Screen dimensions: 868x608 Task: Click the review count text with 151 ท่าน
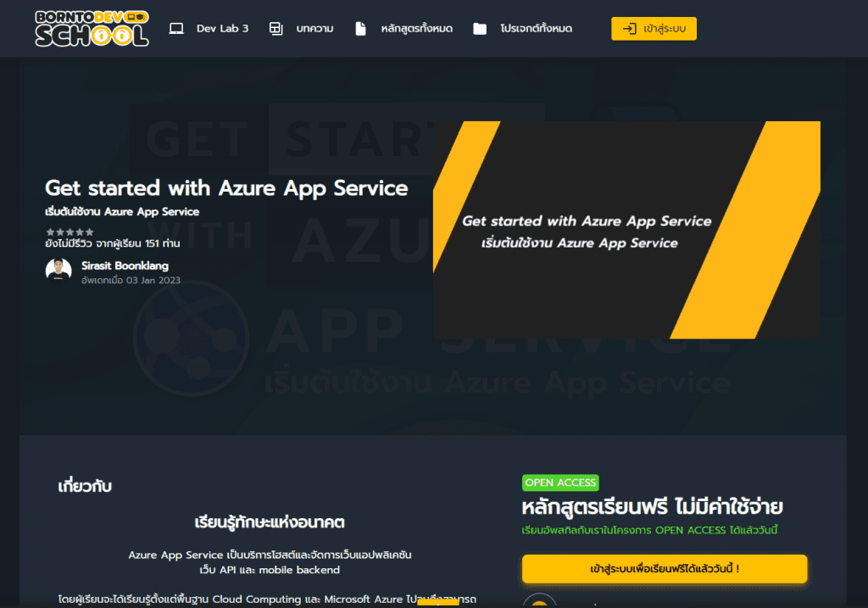[113, 243]
